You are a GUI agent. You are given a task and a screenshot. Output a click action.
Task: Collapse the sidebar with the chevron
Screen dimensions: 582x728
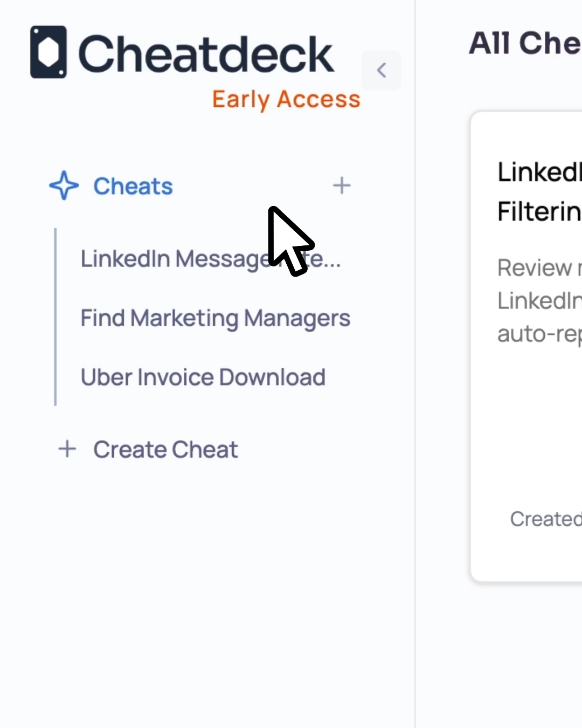coord(382,70)
